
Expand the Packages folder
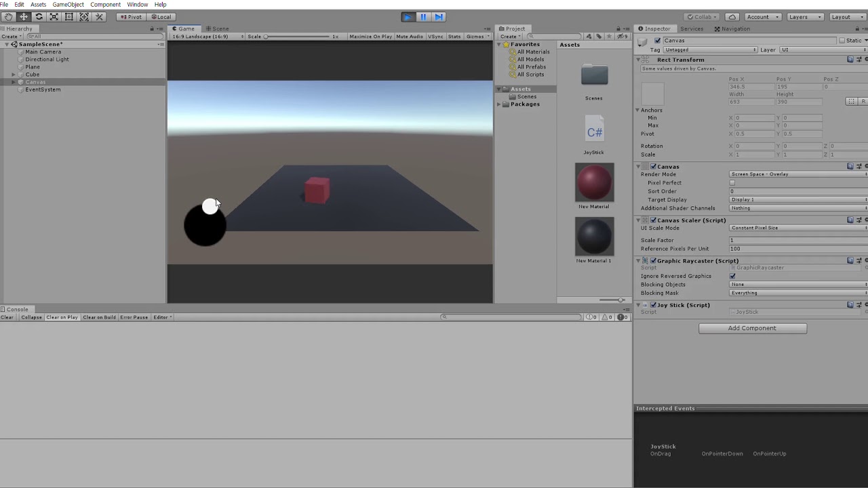pos(499,104)
